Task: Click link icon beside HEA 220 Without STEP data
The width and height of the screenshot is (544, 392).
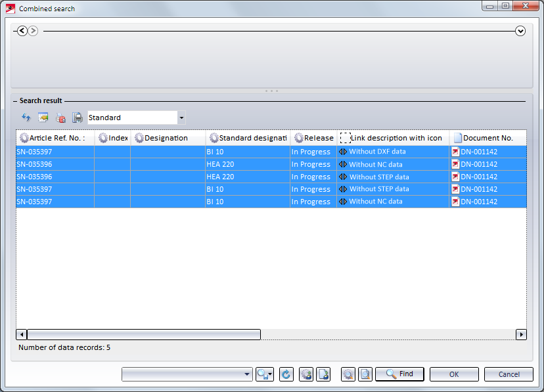Action: [343, 177]
